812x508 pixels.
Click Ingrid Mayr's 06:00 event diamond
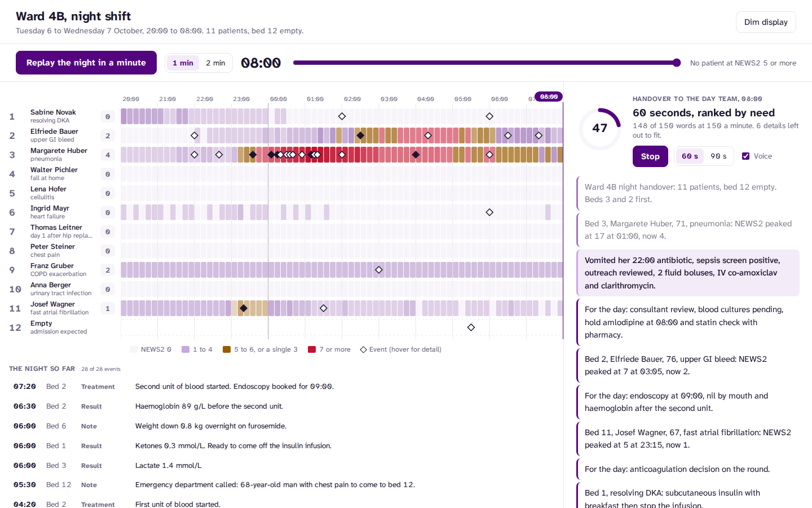point(489,212)
